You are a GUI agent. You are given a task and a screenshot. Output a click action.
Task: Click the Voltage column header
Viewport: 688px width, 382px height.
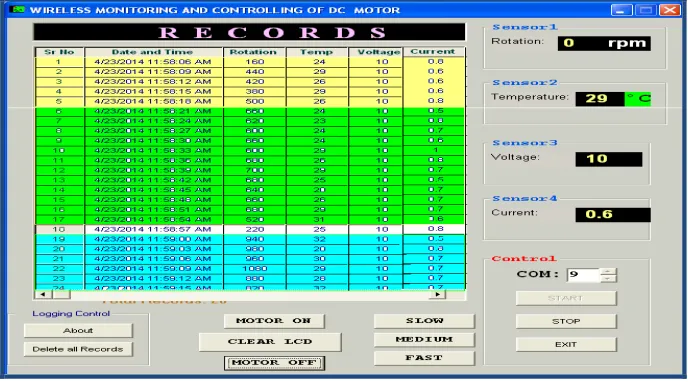point(376,52)
